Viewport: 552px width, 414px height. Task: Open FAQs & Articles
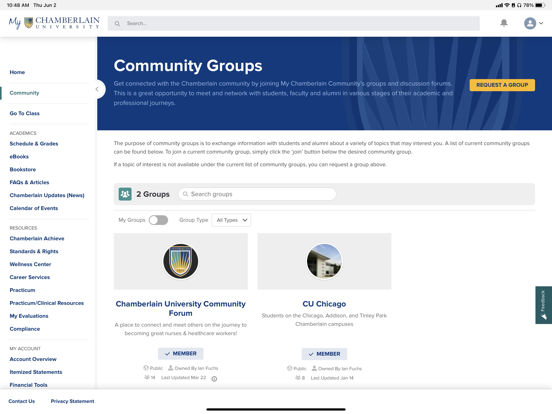click(29, 182)
